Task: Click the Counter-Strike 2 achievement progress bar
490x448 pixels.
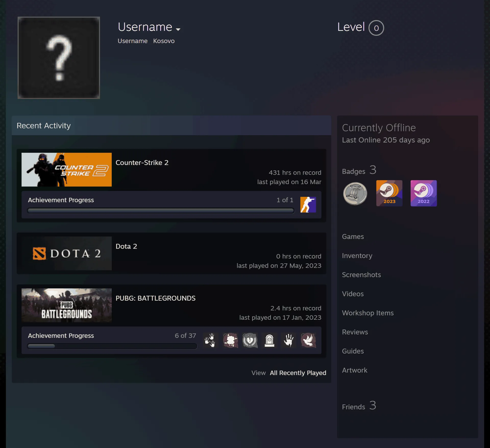Action: tap(161, 211)
